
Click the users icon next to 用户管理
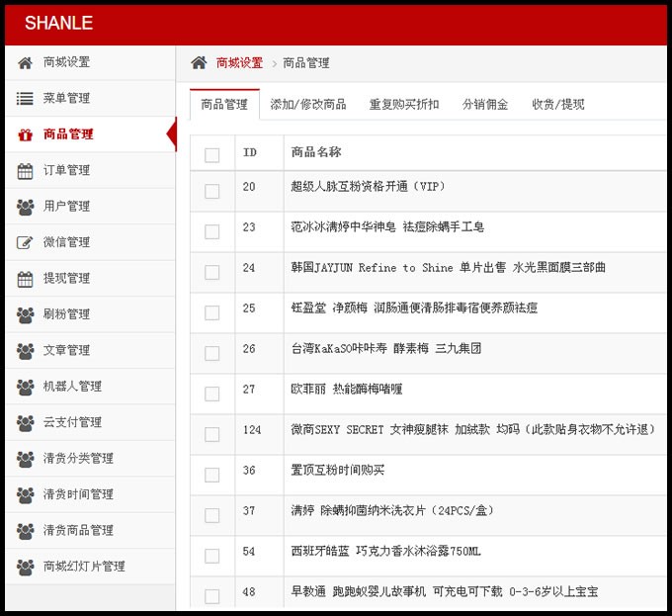coord(25,207)
